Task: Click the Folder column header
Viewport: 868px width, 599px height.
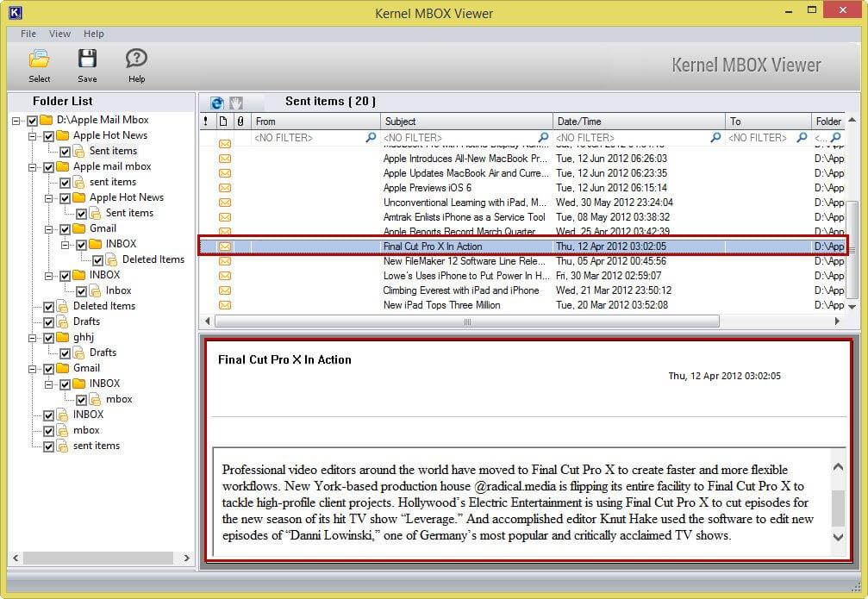Action: pos(828,122)
